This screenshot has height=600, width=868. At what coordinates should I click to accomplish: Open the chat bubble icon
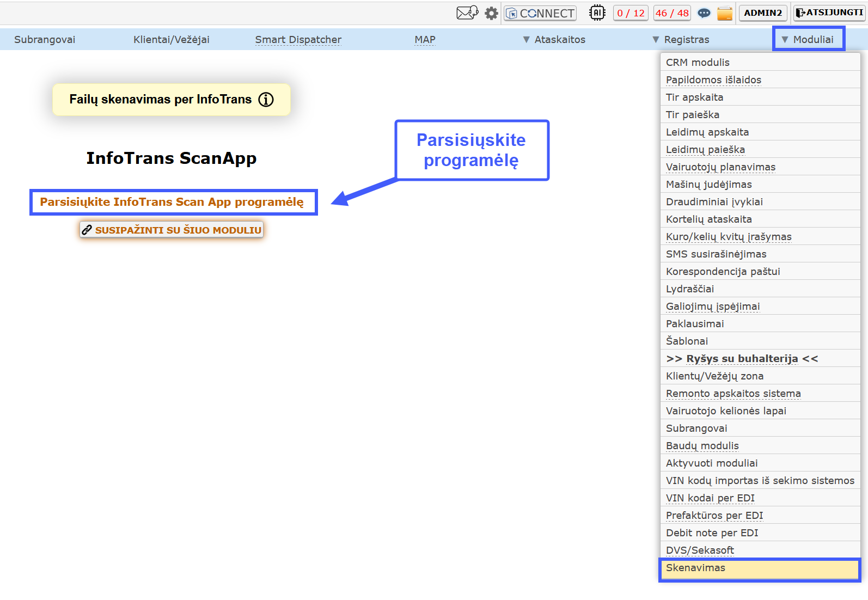[704, 13]
